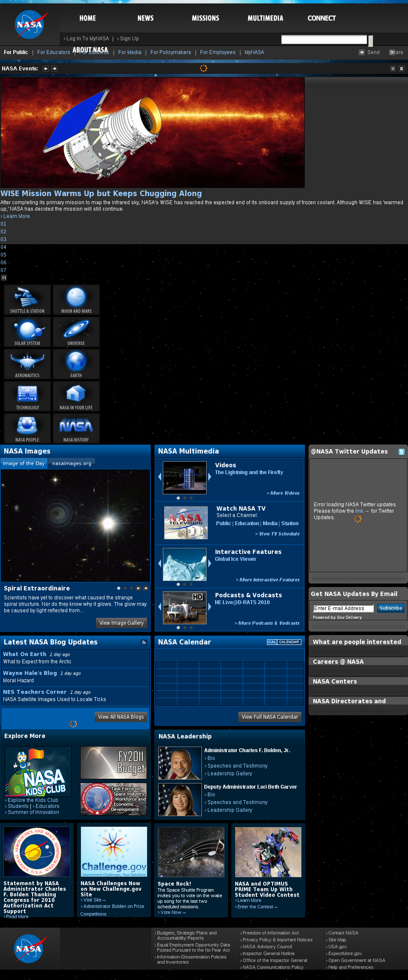
Task: Focus the Enter E-mail Address field
Action: 343,608
